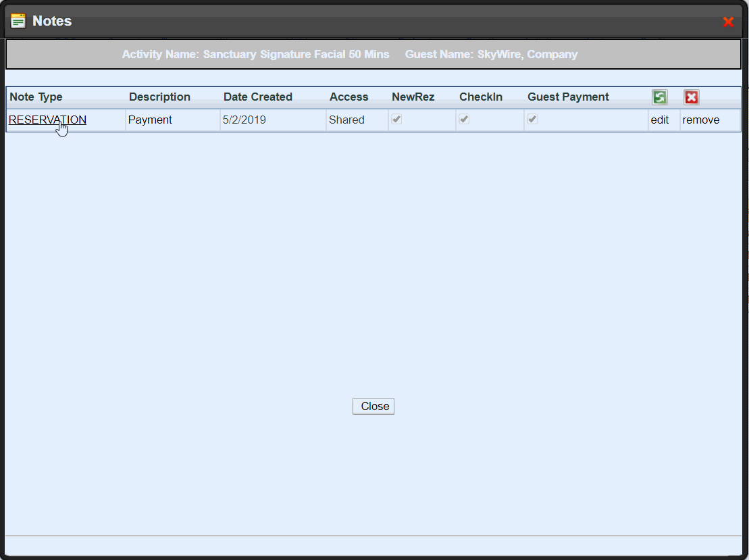Image resolution: width=749 pixels, height=560 pixels.
Task: Click edit on the Payment note row
Action: pos(659,120)
